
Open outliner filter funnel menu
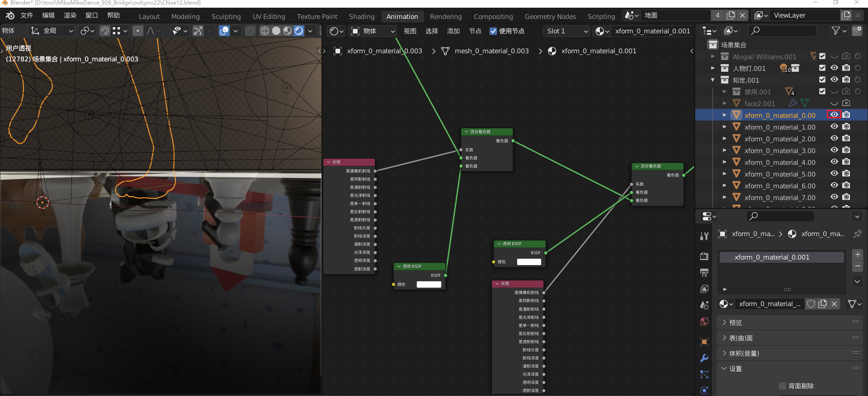pyautogui.click(x=839, y=31)
